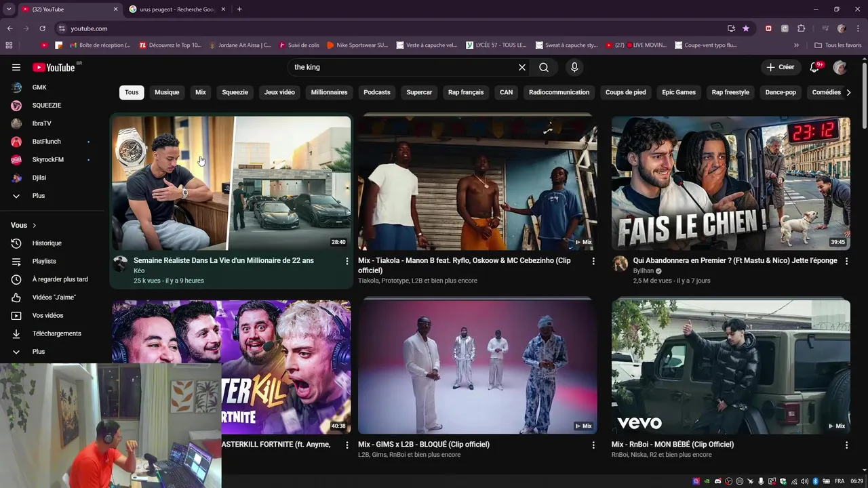Open options menu for Tiakola mix
Viewport: 868px width, 488px height.
[x=593, y=261]
